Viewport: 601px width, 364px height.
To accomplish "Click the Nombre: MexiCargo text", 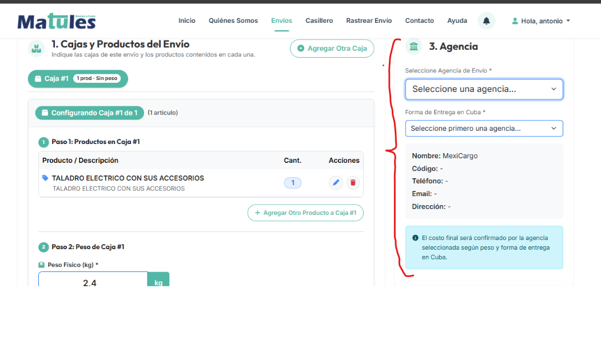I will (x=445, y=156).
